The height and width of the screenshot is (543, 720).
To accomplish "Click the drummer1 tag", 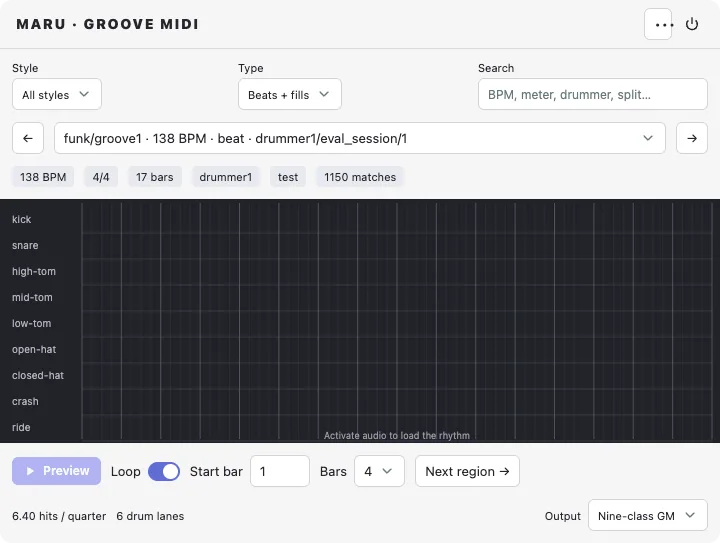I will coord(225,177).
